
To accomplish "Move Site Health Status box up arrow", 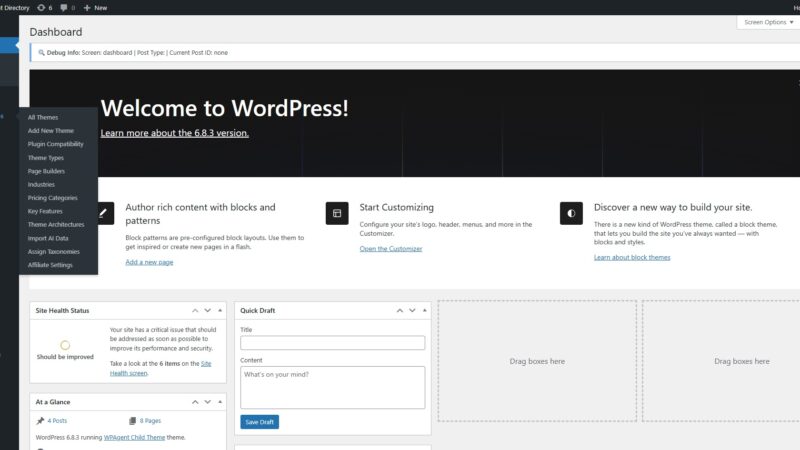I will pyautogui.click(x=194, y=311).
